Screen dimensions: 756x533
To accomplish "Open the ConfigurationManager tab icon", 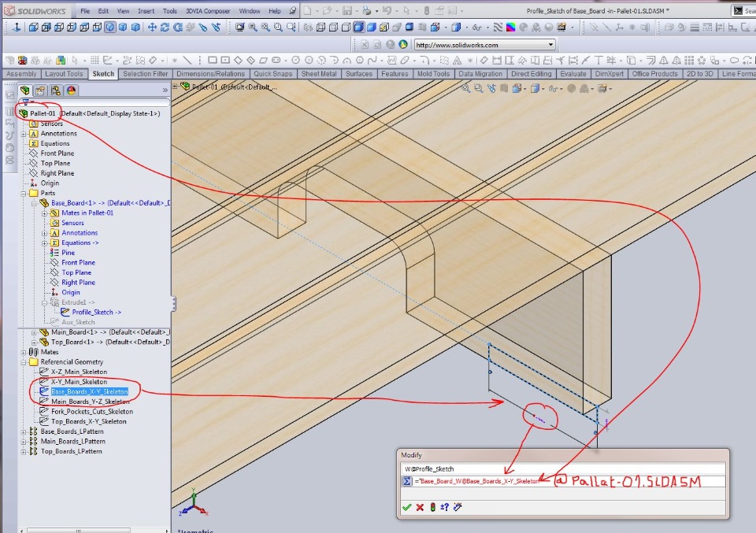I will (x=56, y=90).
